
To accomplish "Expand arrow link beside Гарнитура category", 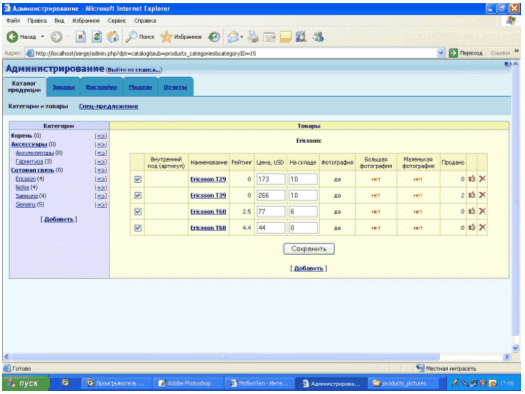I will click(100, 162).
